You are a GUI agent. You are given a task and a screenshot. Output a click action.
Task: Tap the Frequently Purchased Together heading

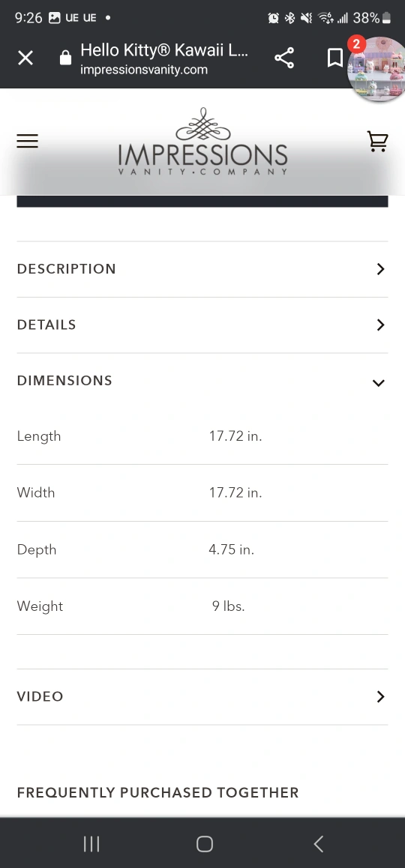(x=158, y=793)
